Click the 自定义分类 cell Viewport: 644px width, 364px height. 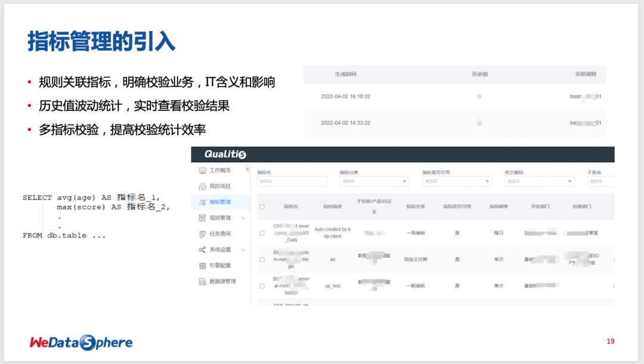pos(415,260)
